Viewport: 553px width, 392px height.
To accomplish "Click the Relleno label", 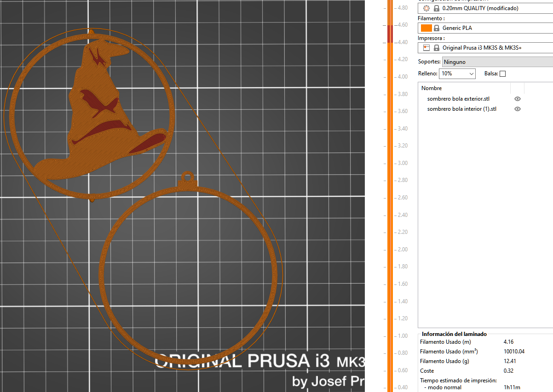I will click(x=427, y=74).
